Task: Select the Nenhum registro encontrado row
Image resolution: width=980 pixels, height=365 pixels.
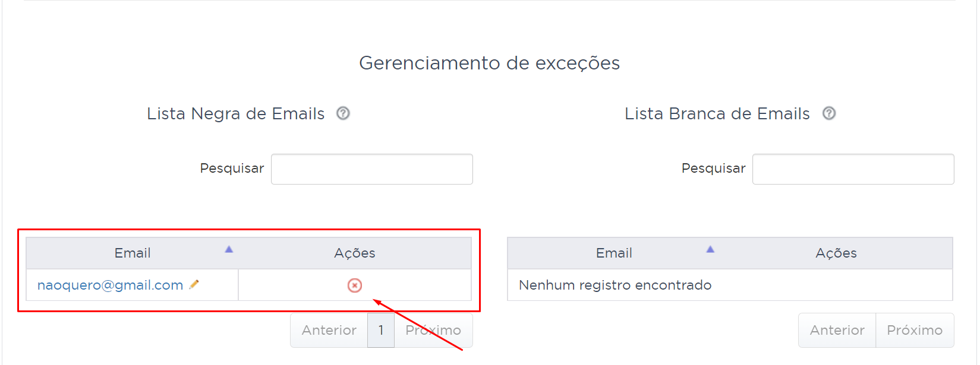Action: coord(730,285)
